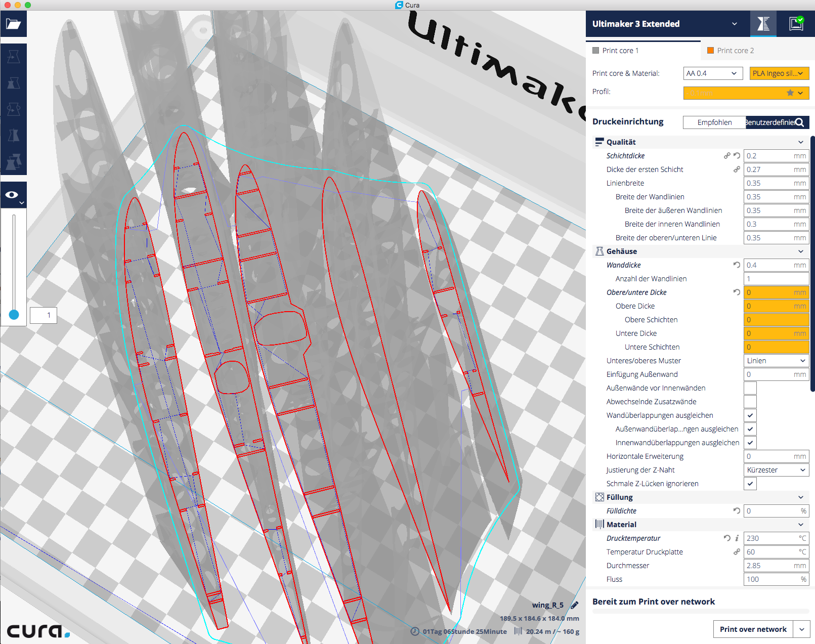Image resolution: width=815 pixels, height=644 pixels.
Task: Open Justierung der Z-Naht Kürzester dropdown
Action: point(777,470)
